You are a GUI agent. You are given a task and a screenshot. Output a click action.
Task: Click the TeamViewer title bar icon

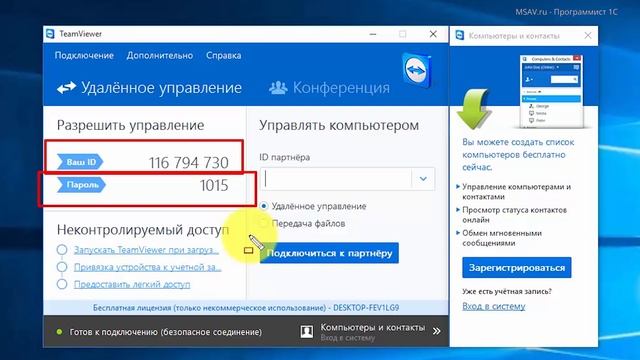(x=50, y=34)
